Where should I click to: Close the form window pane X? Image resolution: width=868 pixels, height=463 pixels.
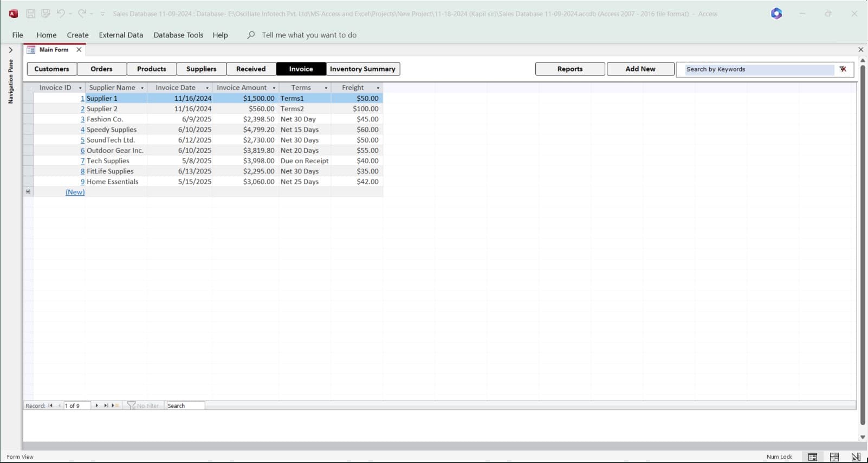(861, 49)
